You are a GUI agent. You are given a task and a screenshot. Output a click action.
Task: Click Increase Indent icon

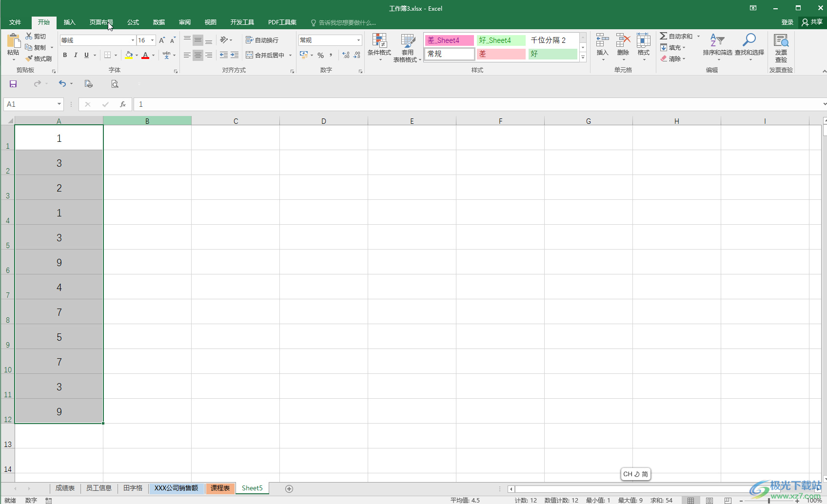tap(235, 55)
